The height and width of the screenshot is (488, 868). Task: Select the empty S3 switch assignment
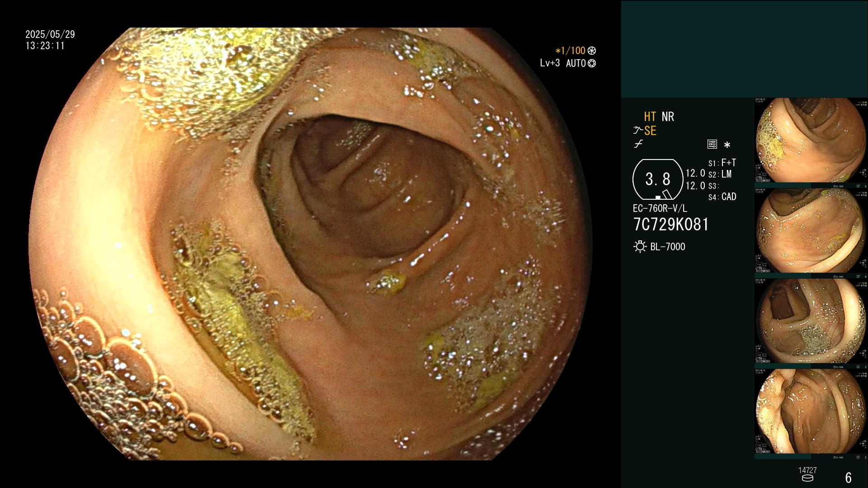coord(713,186)
